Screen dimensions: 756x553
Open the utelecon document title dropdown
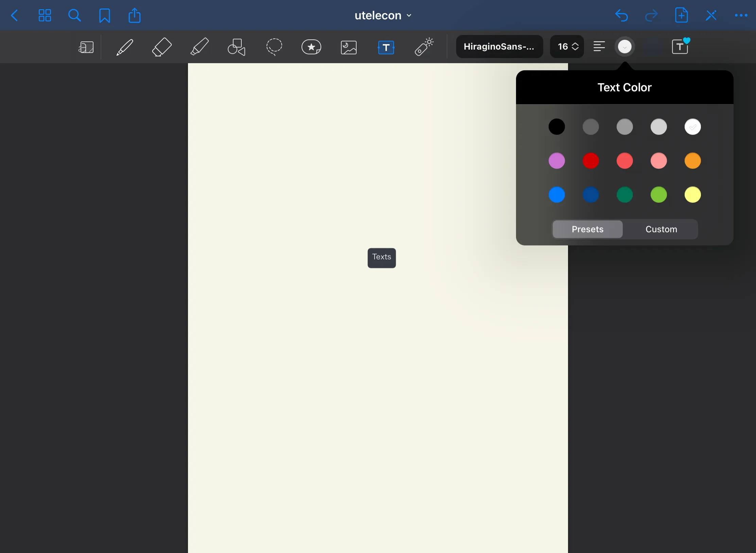pos(383,16)
